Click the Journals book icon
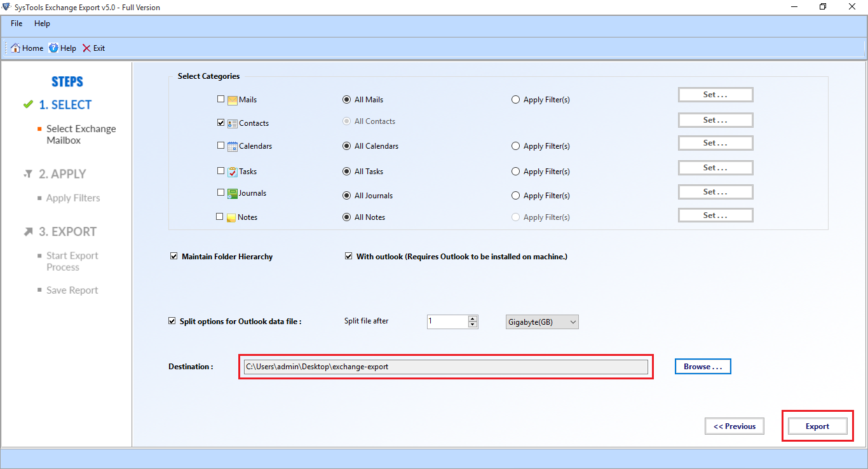 tap(233, 193)
